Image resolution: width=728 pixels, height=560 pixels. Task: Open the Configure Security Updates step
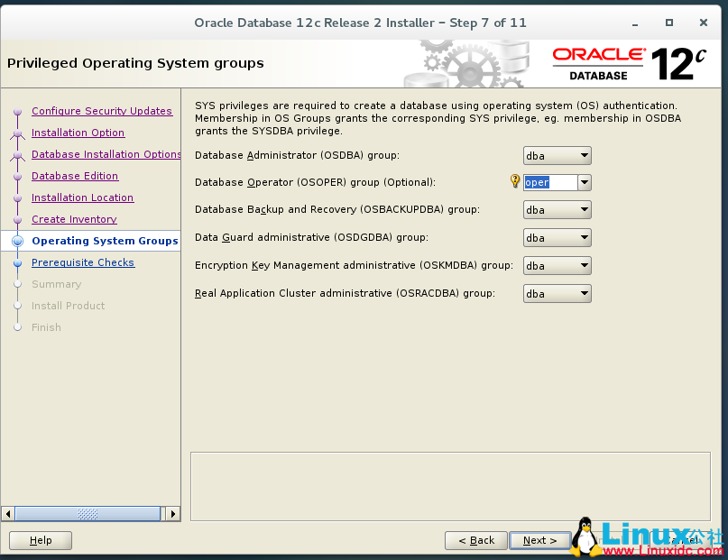point(102,111)
